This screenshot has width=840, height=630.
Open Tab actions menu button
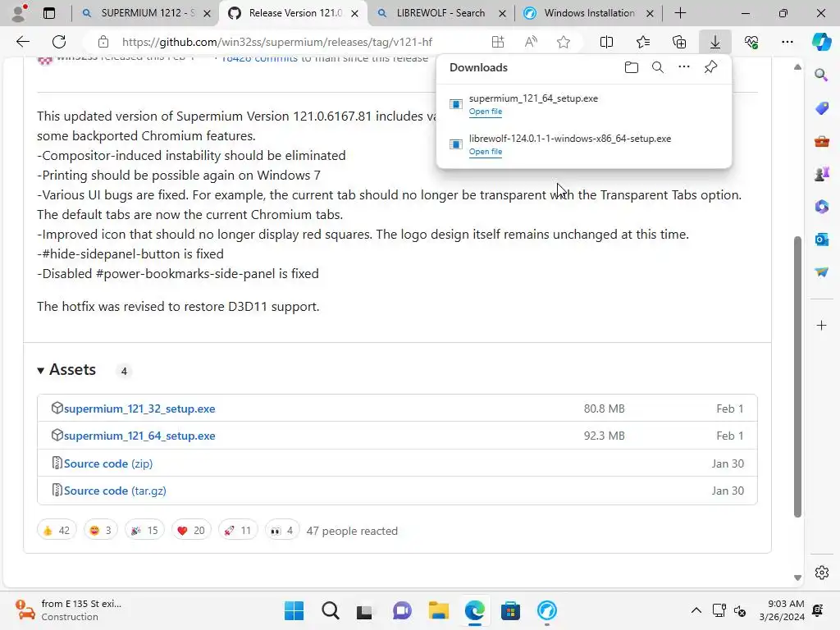point(49,13)
